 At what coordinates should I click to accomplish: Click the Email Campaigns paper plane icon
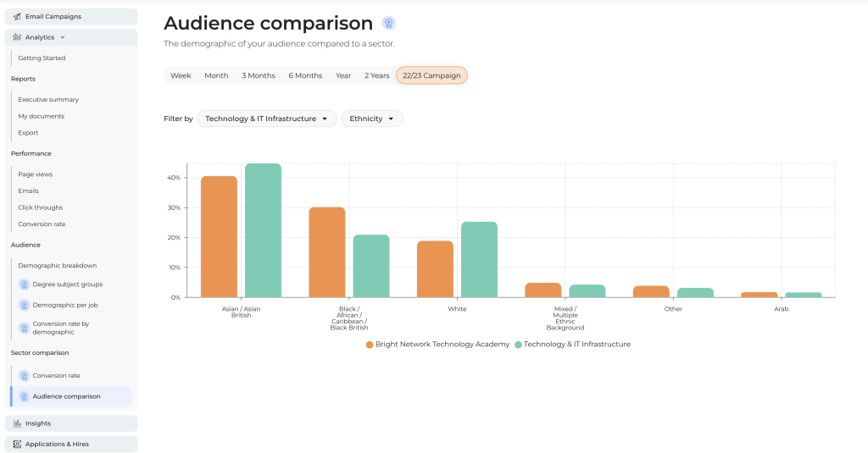17,17
